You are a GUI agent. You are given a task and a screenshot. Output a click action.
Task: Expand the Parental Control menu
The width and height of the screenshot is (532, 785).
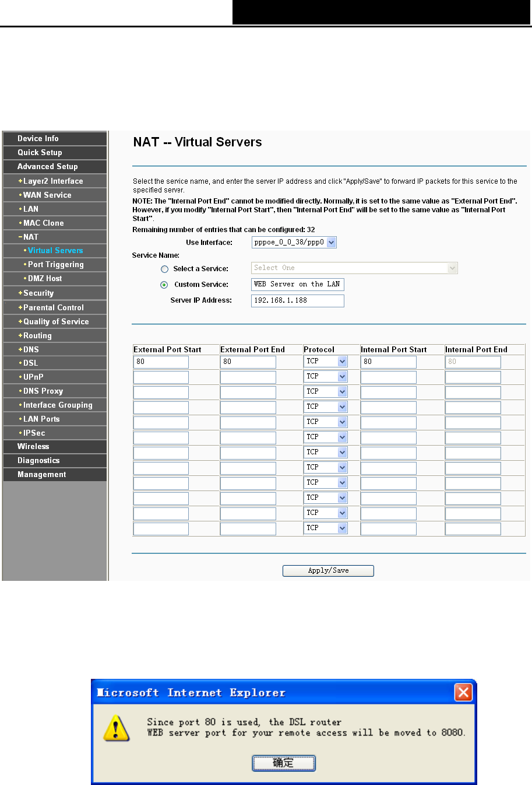[x=53, y=307]
